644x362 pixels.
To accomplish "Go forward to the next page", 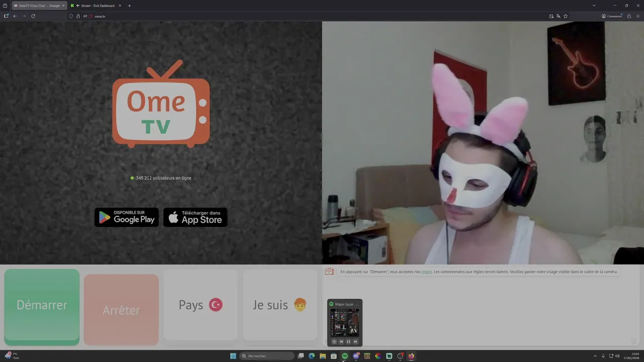I will 24,16.
